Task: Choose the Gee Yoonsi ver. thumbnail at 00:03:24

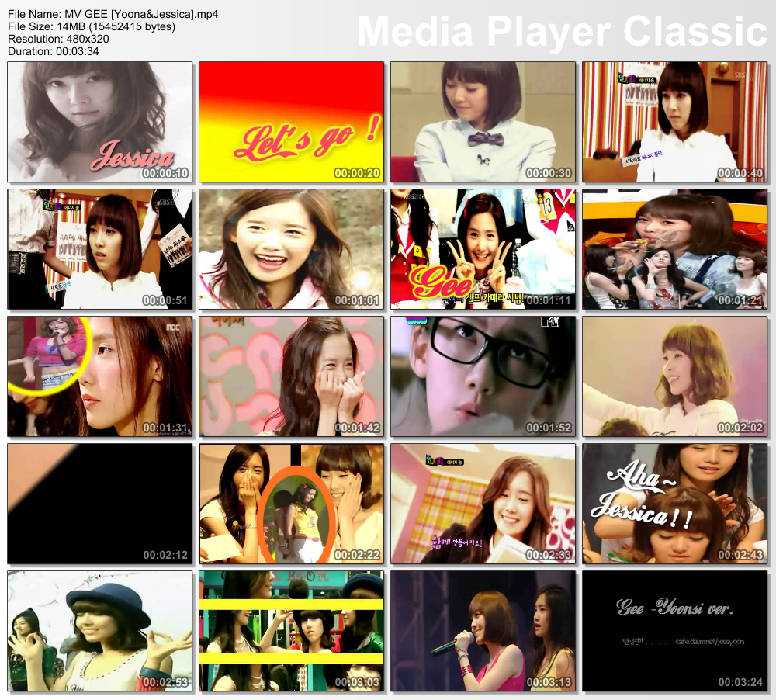Action: tap(674, 631)
